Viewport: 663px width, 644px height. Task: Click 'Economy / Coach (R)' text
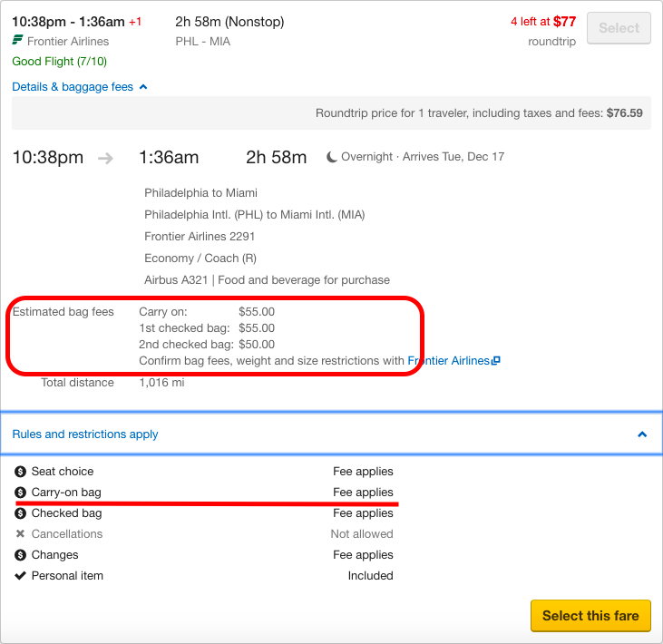click(200, 259)
